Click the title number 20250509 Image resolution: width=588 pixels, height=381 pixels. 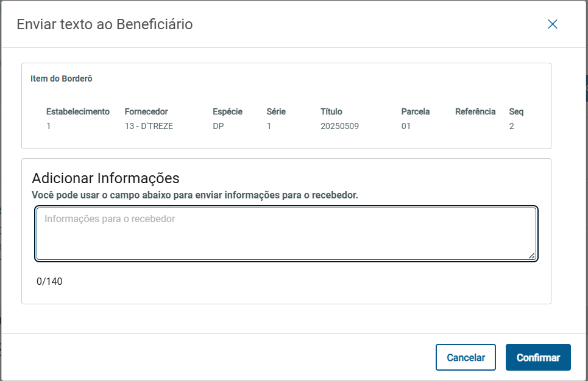[340, 127]
